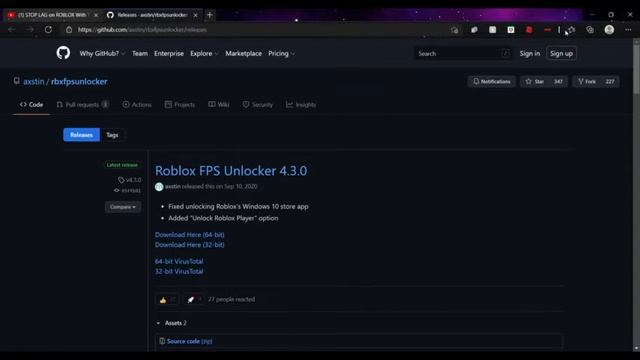Expand the Pricing dropdown menu
This screenshot has height=360, width=640.
coord(281,53)
